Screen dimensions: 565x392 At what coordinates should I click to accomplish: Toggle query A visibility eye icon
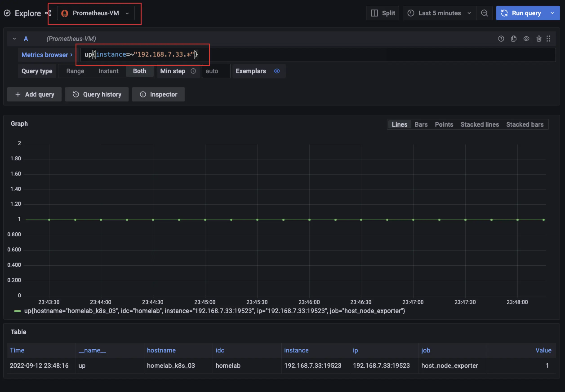(x=526, y=39)
